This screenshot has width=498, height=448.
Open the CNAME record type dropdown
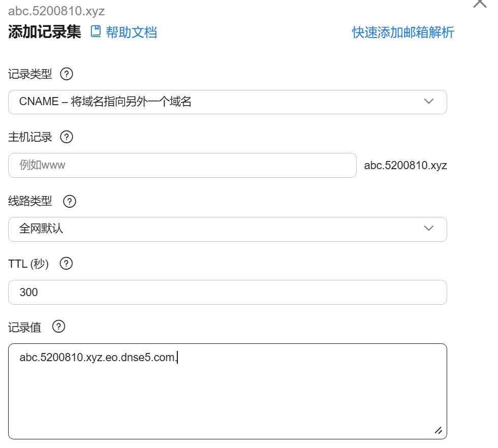point(227,102)
